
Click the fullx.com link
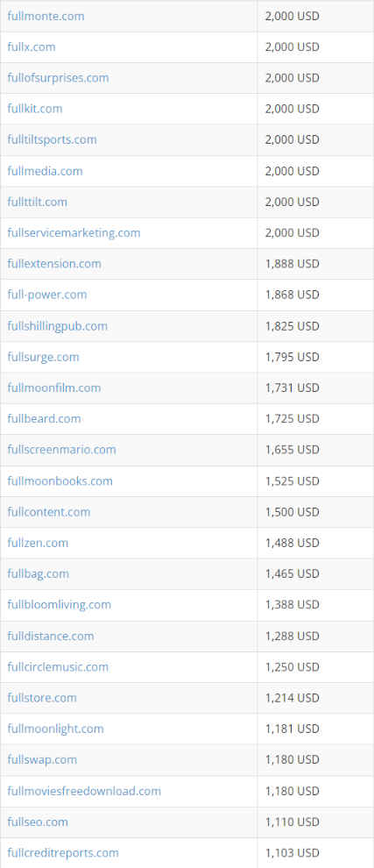point(32,47)
